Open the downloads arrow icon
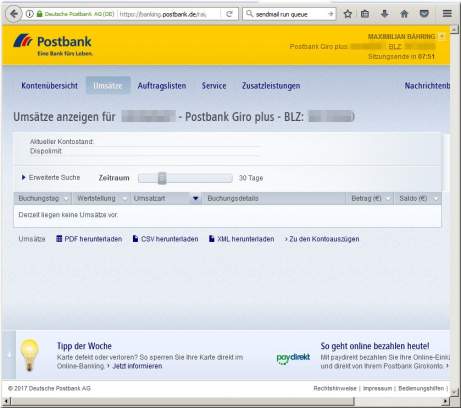 [x=384, y=14]
